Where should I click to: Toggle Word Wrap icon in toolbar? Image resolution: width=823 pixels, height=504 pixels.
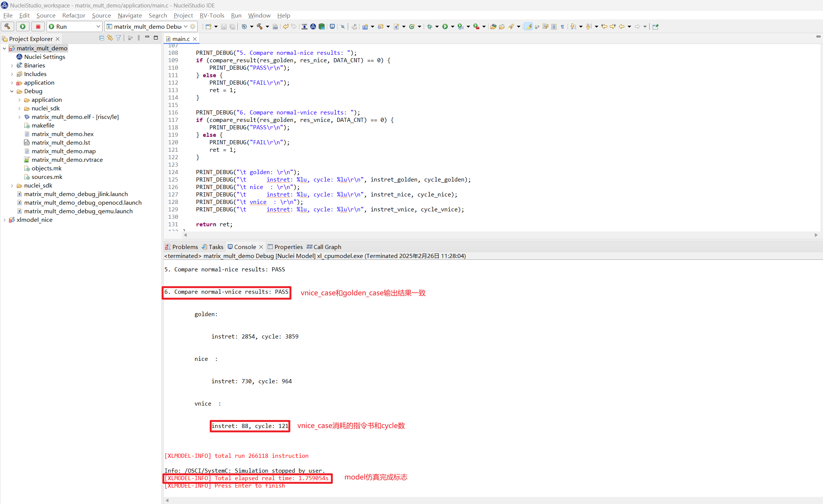tap(545, 26)
